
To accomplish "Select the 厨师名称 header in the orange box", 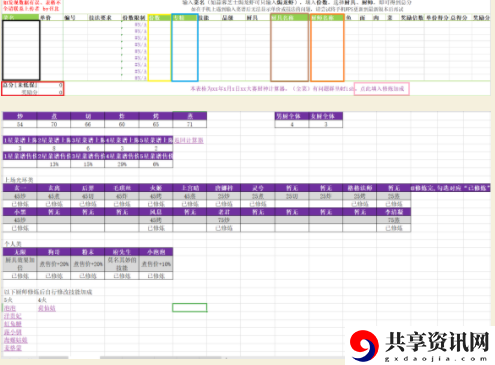I will (x=327, y=17).
